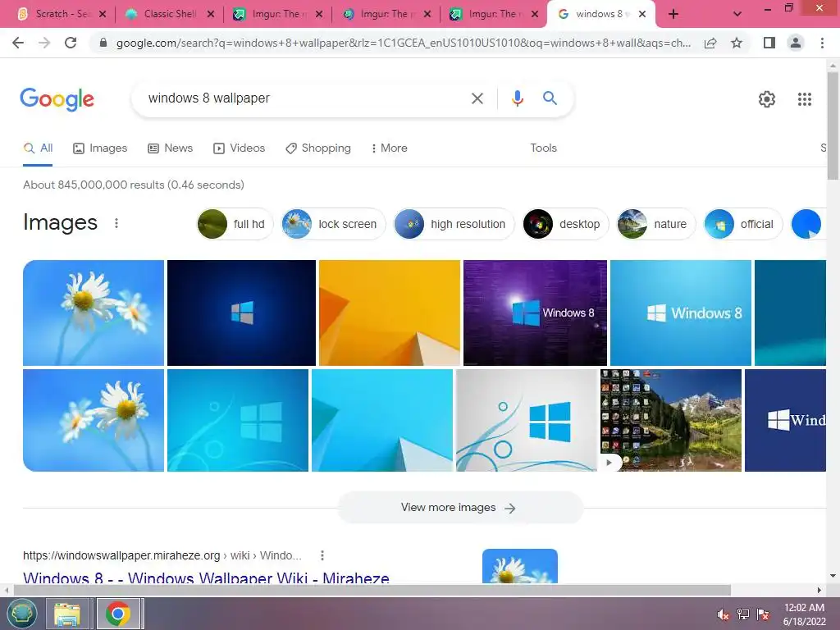
Task: Click View more images button
Action: coord(460,507)
